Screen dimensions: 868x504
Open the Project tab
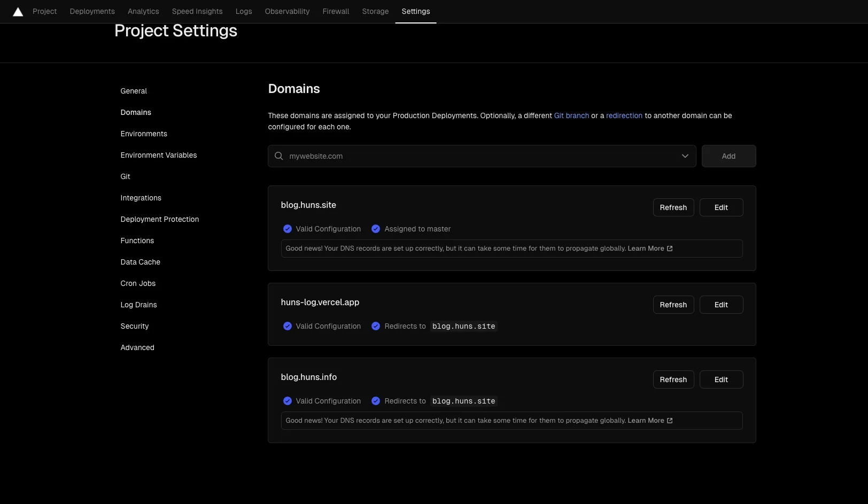coord(44,11)
